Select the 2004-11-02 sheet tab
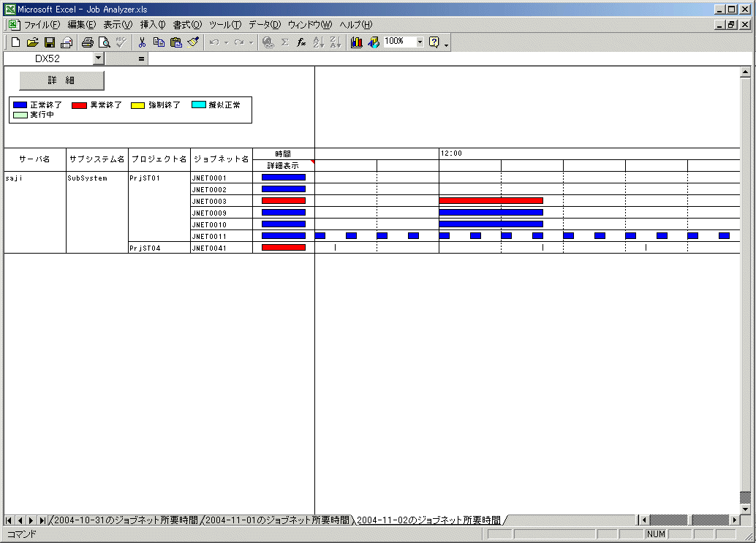The image size is (756, 543). 428,520
